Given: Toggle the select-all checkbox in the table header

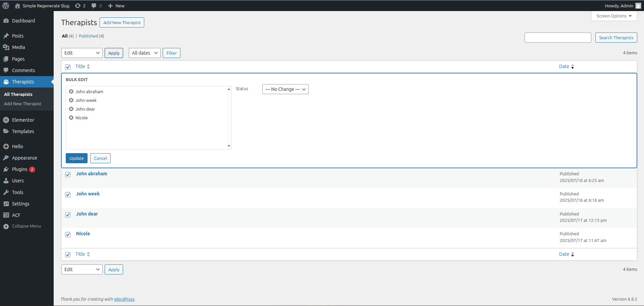Looking at the screenshot, I should (x=68, y=67).
